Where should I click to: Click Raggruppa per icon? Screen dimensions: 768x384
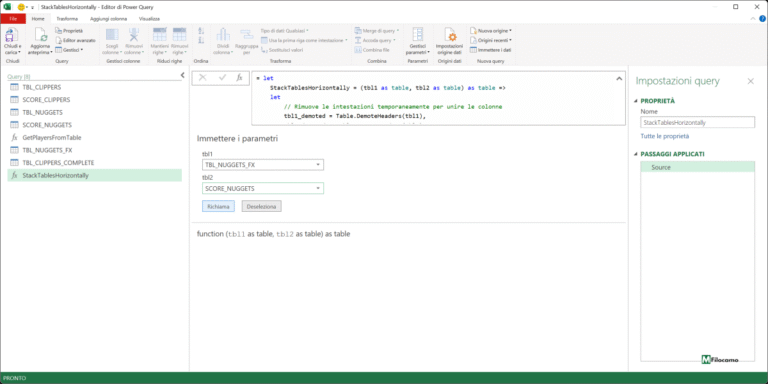pyautogui.click(x=246, y=35)
